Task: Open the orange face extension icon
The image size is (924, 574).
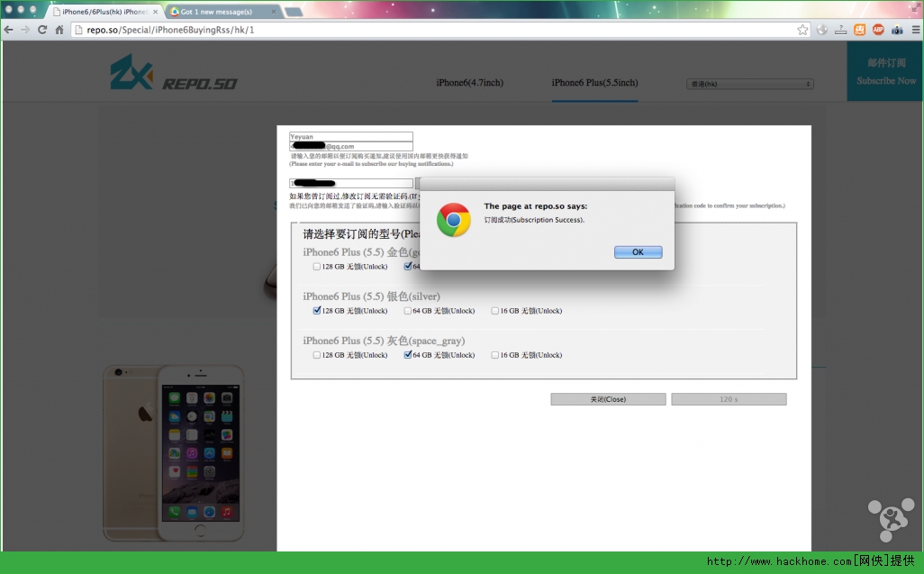Action: pyautogui.click(x=860, y=30)
